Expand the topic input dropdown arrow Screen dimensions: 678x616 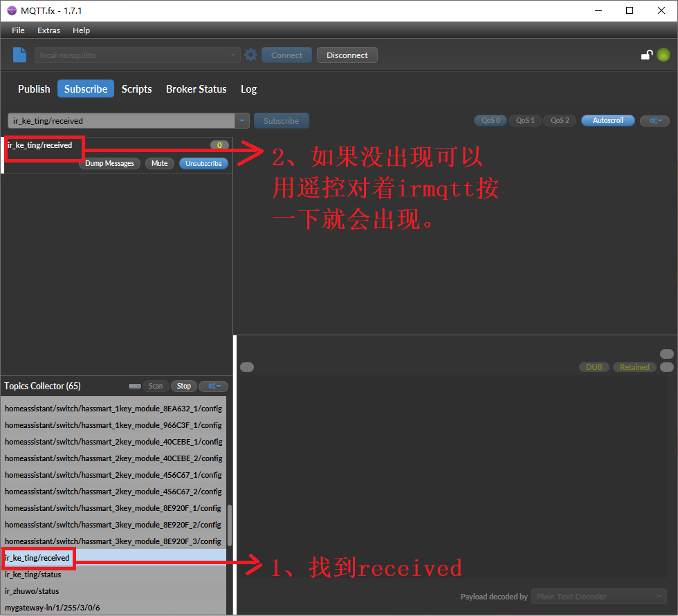point(242,120)
